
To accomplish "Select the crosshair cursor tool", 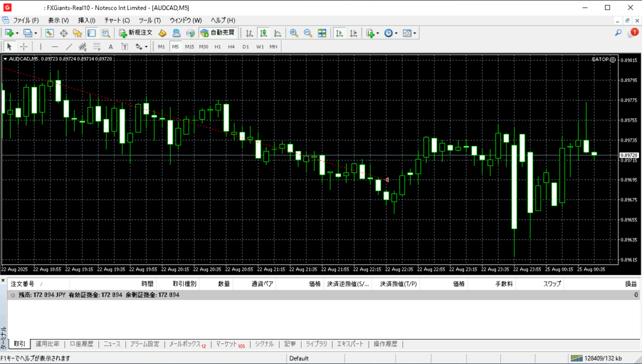I will pos(24,46).
